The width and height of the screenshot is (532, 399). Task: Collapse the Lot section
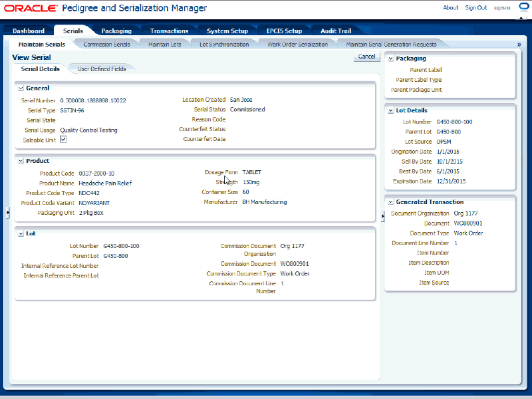(21, 234)
